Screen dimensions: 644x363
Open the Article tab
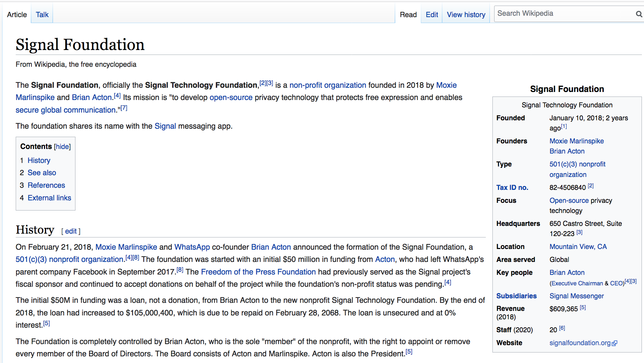tap(17, 15)
